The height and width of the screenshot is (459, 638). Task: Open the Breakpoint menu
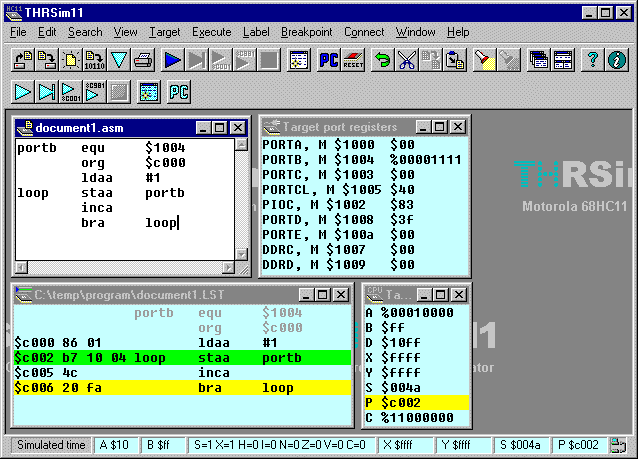307,32
